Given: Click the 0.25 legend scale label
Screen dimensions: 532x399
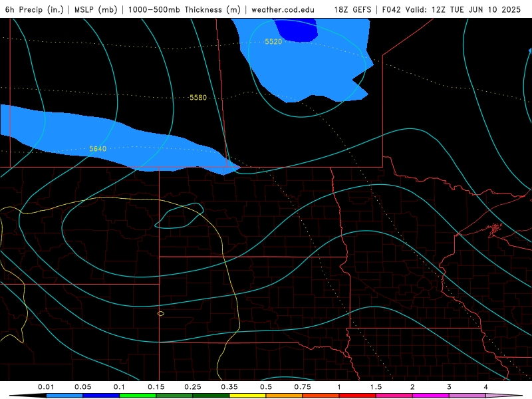Looking at the screenshot, I should click(193, 387).
